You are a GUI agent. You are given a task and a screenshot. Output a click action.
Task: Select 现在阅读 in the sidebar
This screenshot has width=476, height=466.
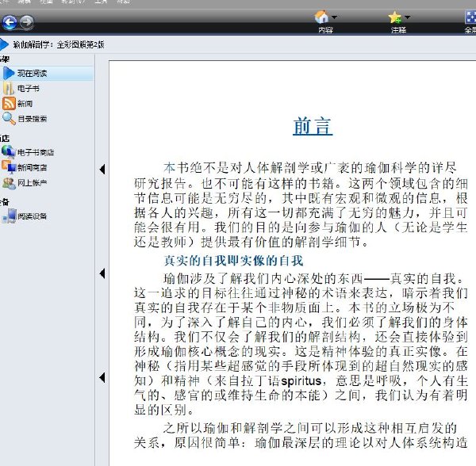47,74
